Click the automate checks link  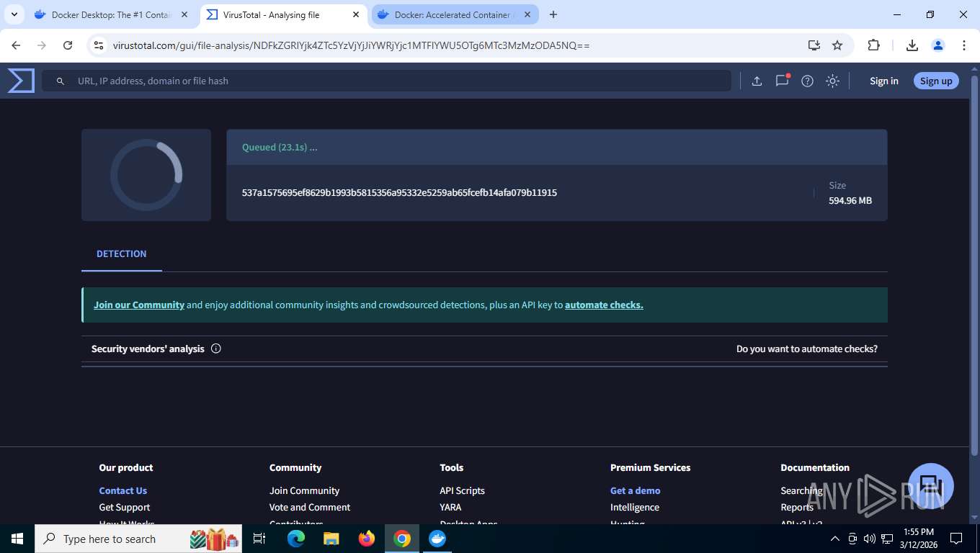tap(604, 305)
